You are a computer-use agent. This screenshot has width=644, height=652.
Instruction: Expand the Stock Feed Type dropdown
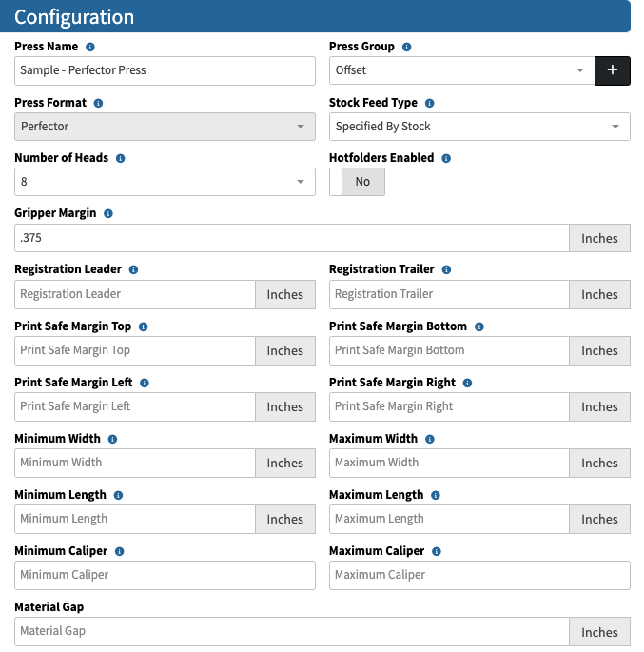tap(479, 127)
